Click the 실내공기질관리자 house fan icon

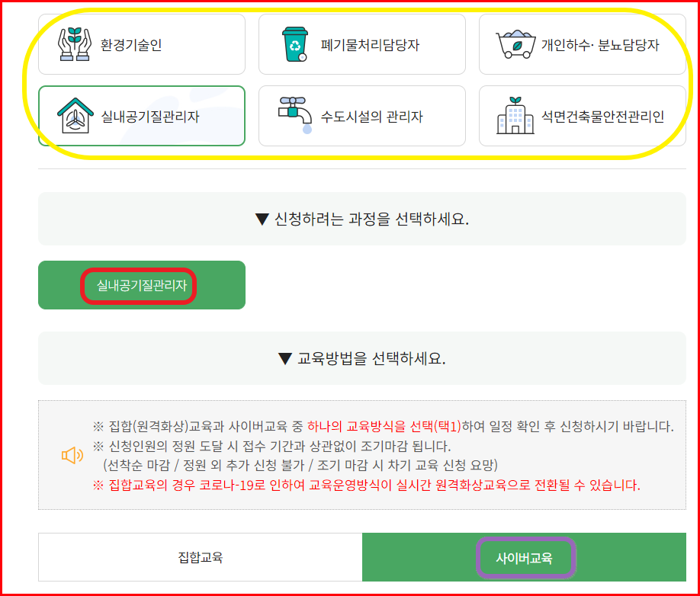[75, 116]
